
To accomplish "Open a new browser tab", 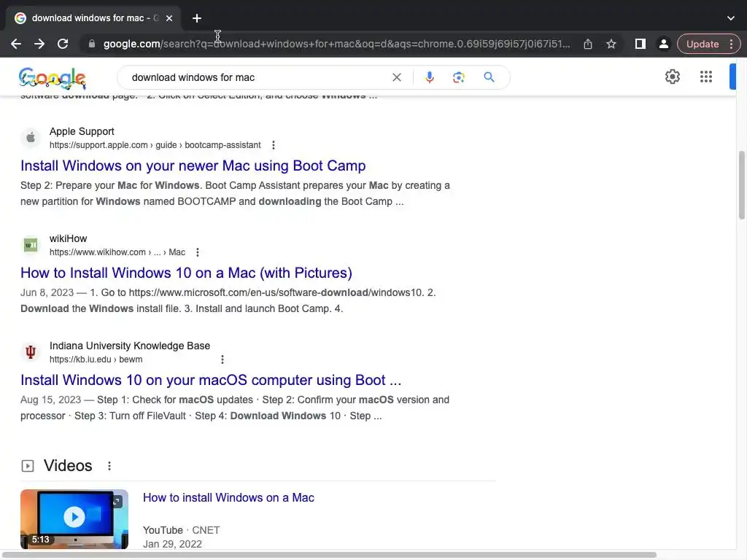I will 197,18.
